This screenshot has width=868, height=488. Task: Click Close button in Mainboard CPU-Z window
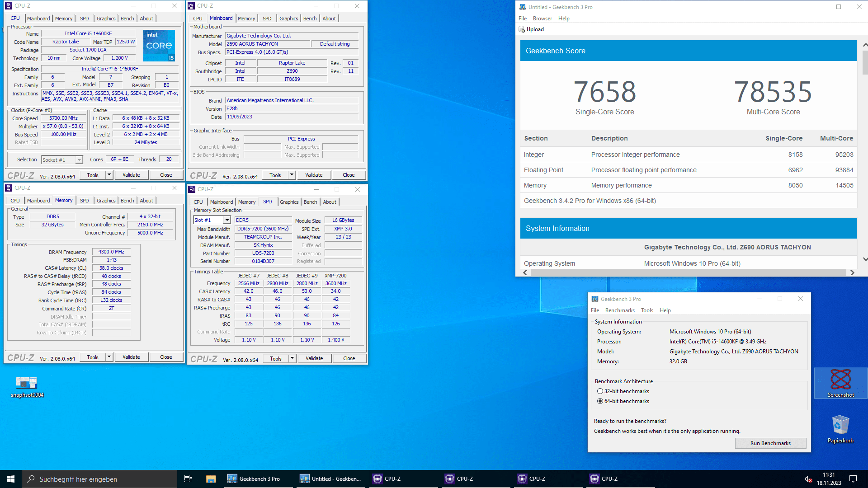[349, 175]
